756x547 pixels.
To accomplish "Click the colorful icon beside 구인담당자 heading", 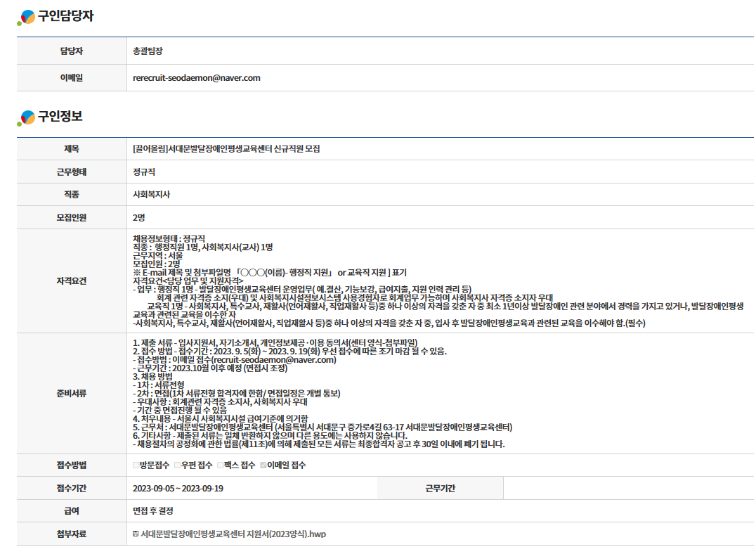I will click(x=27, y=18).
